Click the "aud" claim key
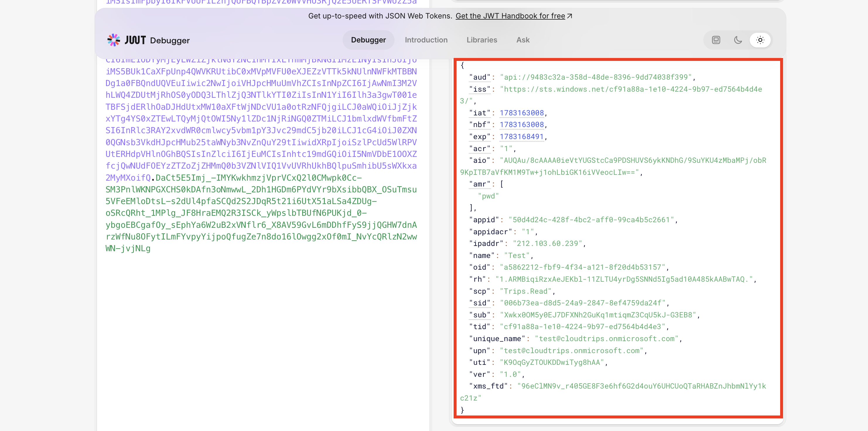The height and width of the screenshot is (431, 868). pyautogui.click(x=480, y=77)
